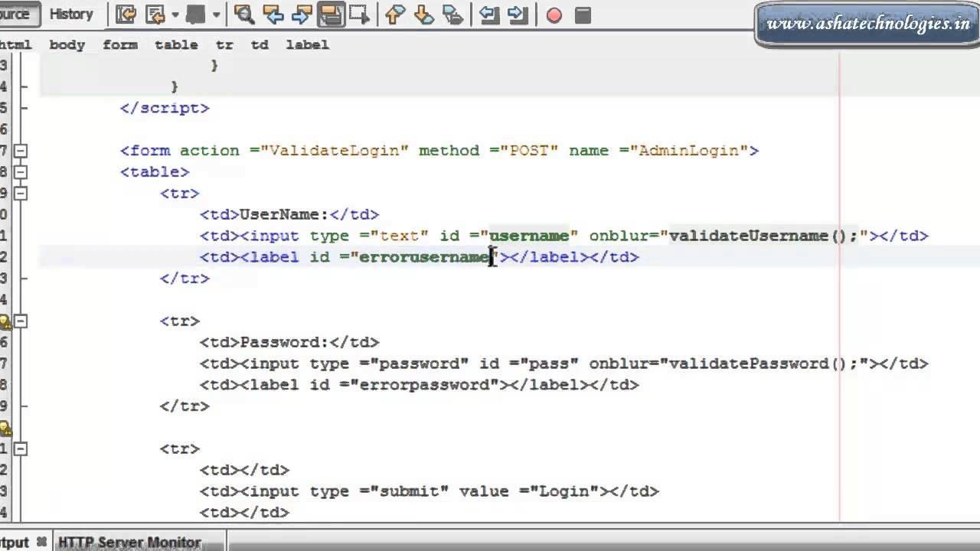Viewport: 980px width, 551px height.
Task: Switch to the History view tab
Action: tap(70, 14)
